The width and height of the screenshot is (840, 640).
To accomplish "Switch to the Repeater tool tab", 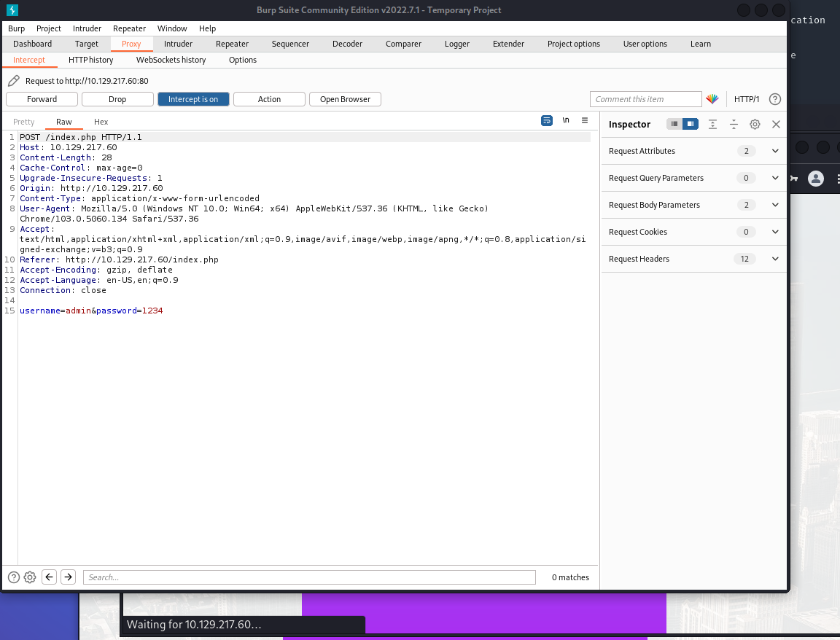I will coord(232,44).
